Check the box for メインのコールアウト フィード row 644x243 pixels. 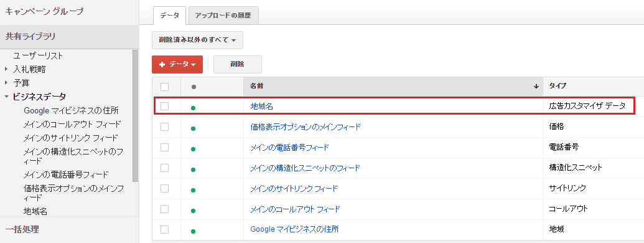(x=165, y=209)
